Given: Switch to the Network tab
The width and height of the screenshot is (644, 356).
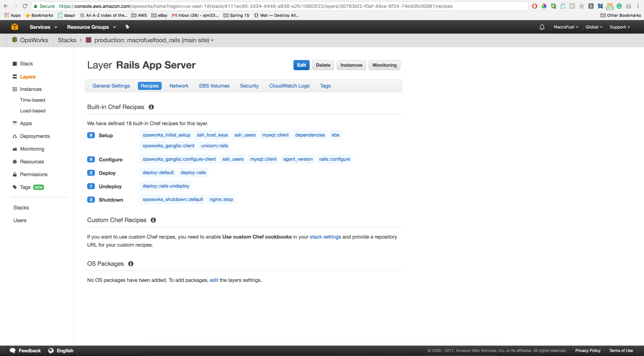Looking at the screenshot, I should tap(179, 86).
